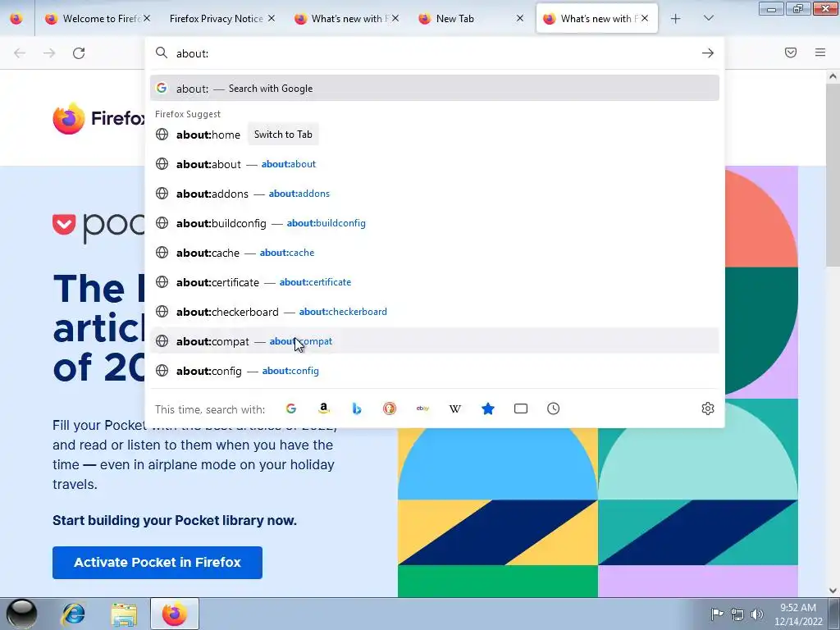This screenshot has width=840, height=630.
Task: Search this time with Wikipedia icon
Action: click(x=454, y=409)
